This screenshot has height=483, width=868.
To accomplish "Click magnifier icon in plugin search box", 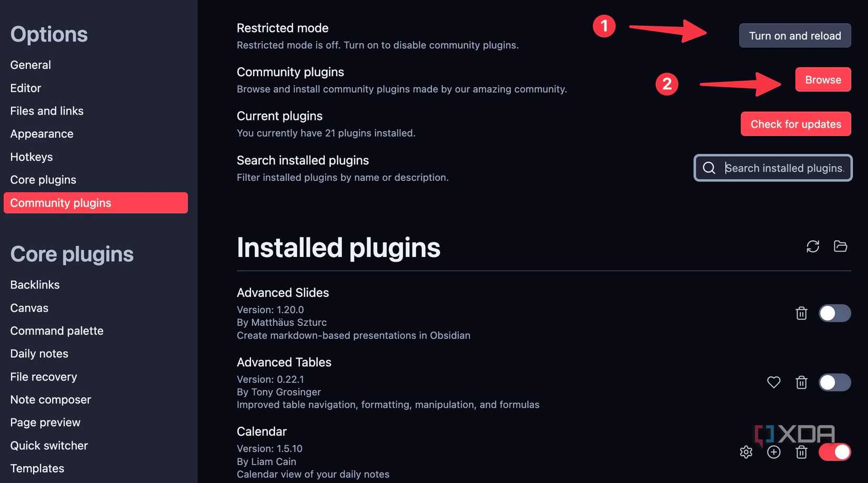I will coord(709,168).
